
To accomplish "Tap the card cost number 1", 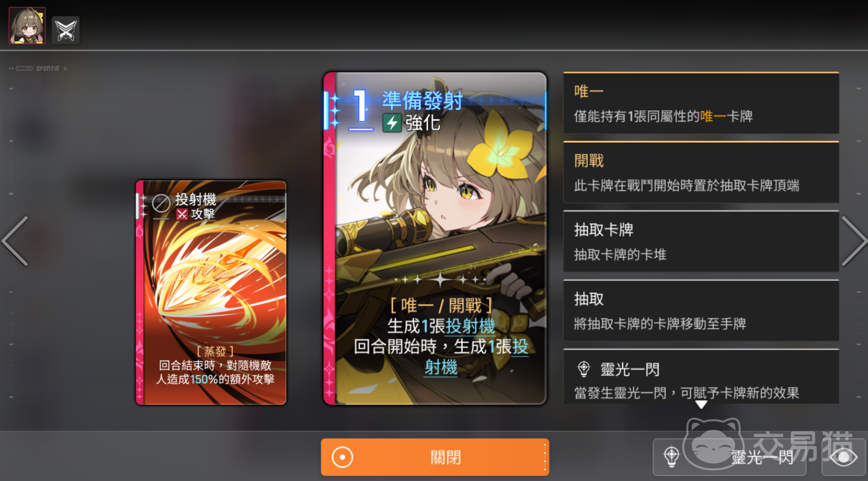I will (360, 108).
